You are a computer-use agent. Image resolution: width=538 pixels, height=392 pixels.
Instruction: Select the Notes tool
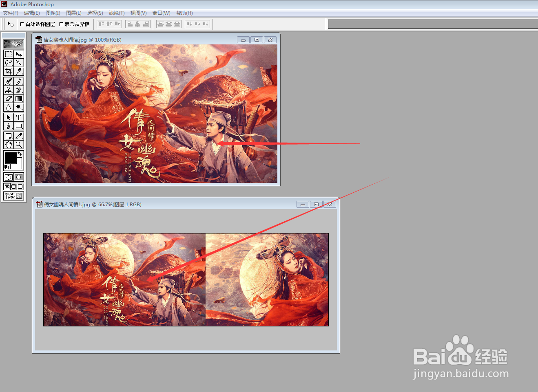[9, 136]
